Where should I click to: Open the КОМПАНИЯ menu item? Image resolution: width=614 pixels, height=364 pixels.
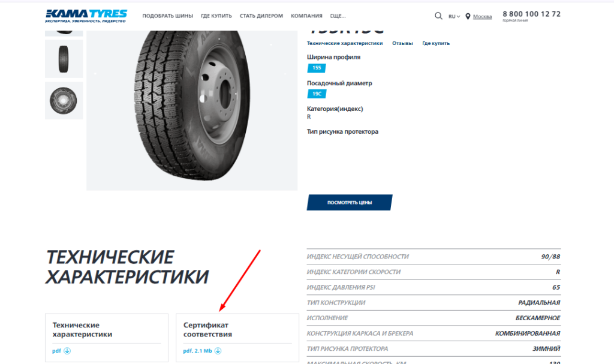coord(306,16)
